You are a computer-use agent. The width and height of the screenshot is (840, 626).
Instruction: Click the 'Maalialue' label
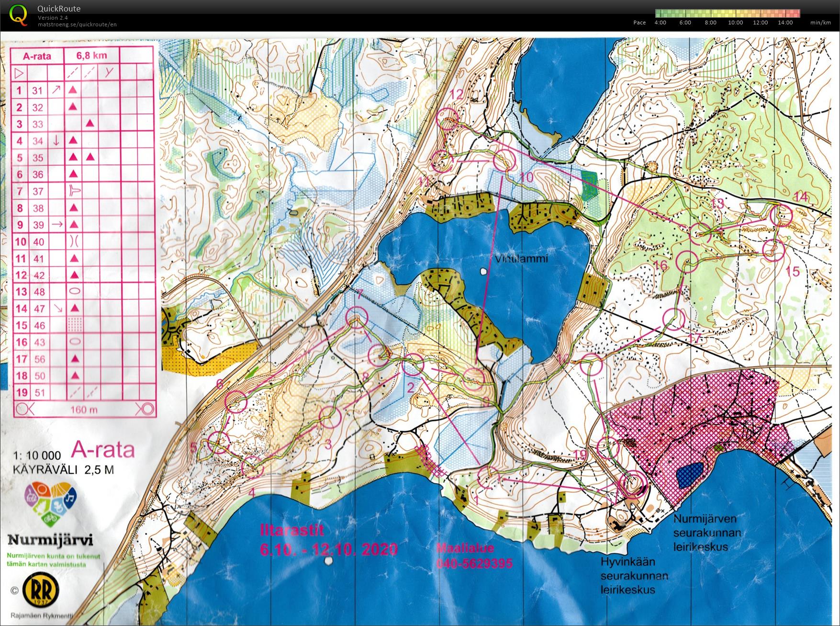click(465, 548)
